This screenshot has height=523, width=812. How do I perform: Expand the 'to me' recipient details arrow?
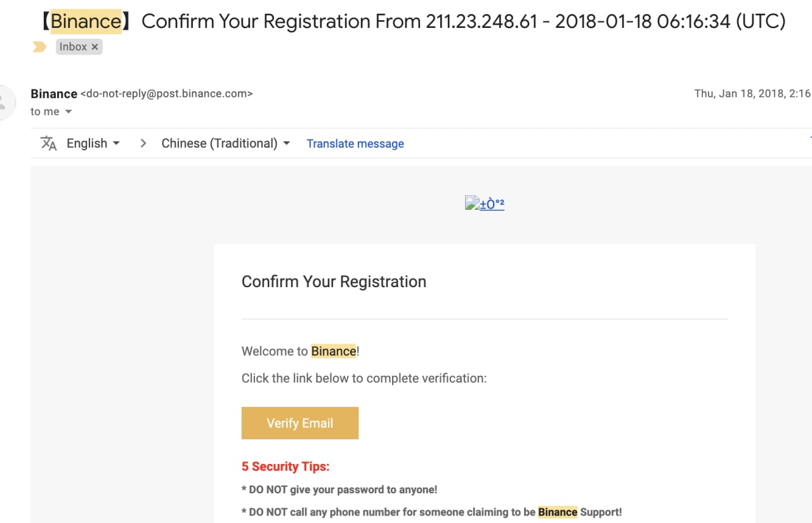click(x=69, y=112)
